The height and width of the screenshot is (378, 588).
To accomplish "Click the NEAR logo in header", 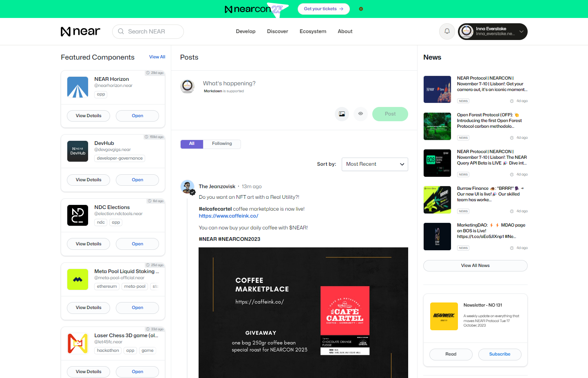I will coord(80,31).
